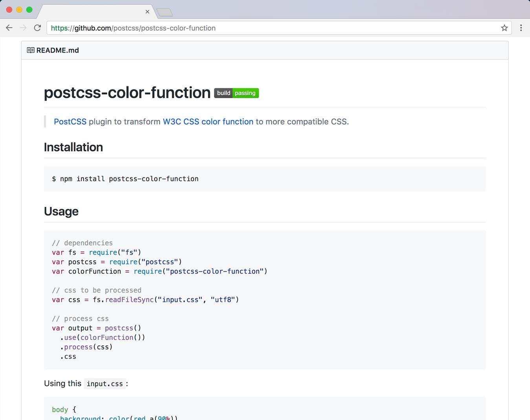
Task: Click the '// dependencies' comment line
Action: (82, 243)
